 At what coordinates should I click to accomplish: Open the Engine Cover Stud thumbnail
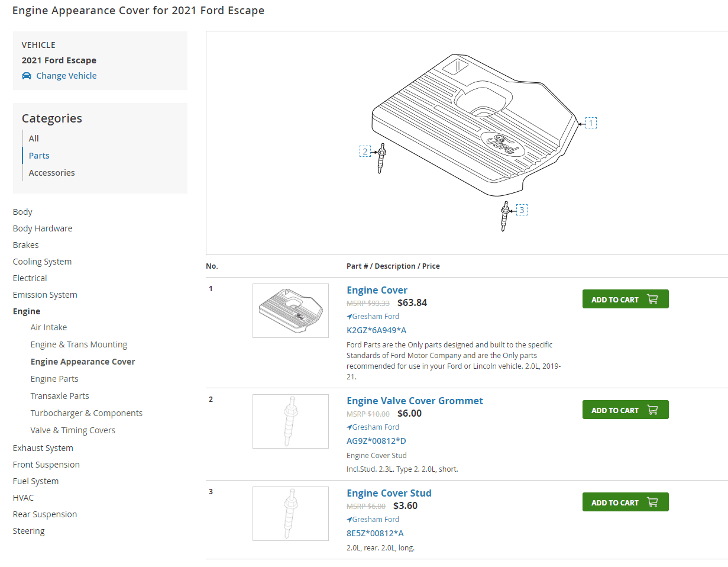coord(290,514)
